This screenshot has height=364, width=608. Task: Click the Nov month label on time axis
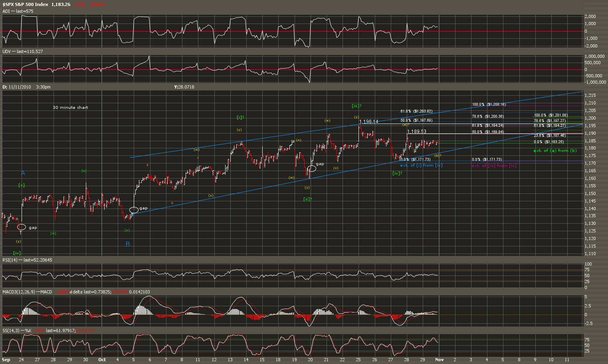coord(440,360)
